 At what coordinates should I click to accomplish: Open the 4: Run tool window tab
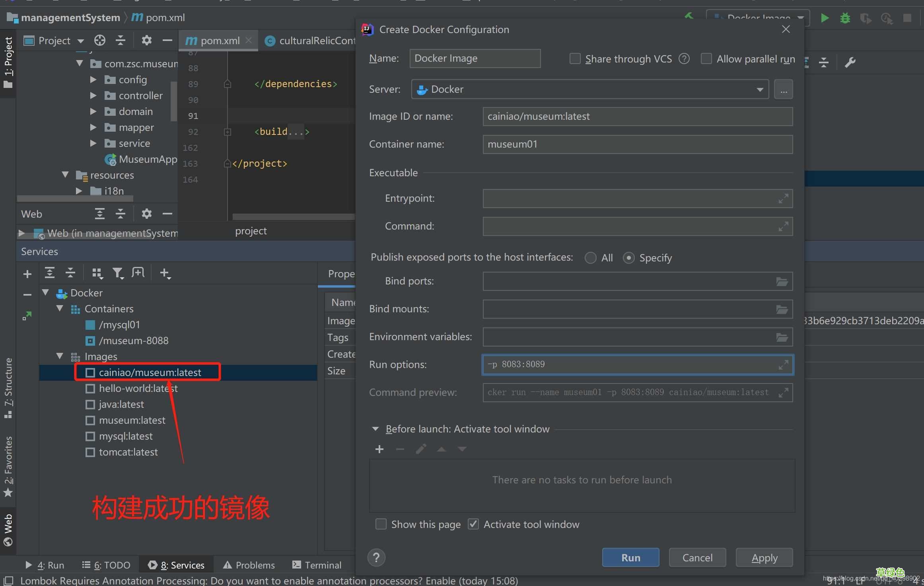click(45, 565)
